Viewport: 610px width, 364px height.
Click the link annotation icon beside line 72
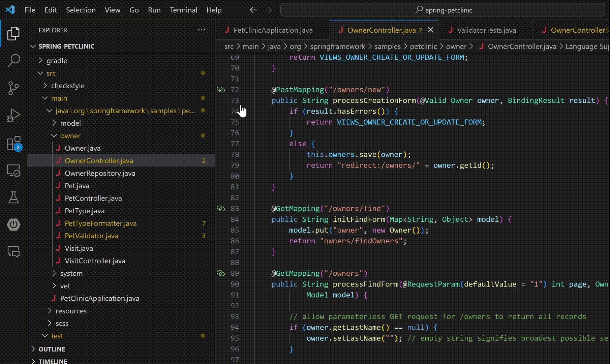[x=221, y=89]
